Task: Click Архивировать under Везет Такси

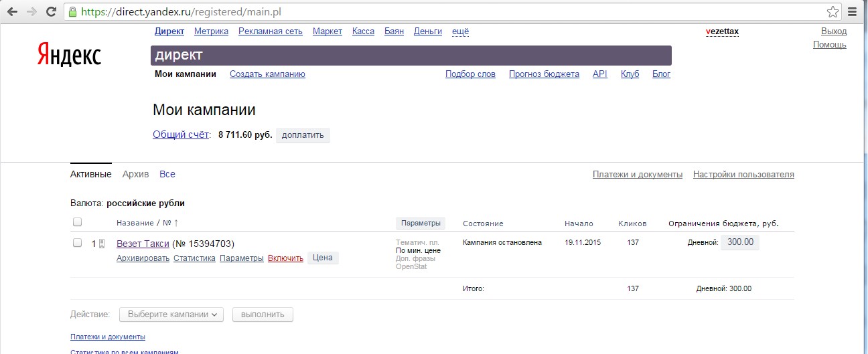Action: coord(143,258)
